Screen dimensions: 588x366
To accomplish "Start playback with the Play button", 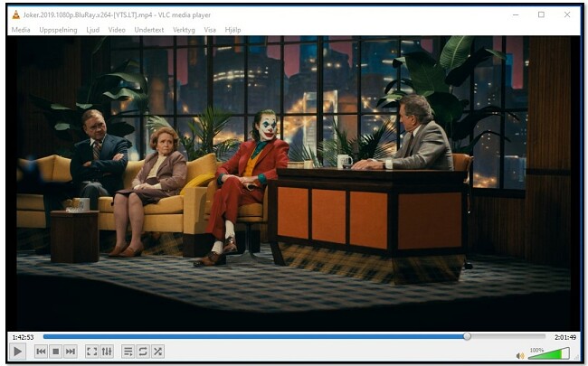I will [17, 352].
